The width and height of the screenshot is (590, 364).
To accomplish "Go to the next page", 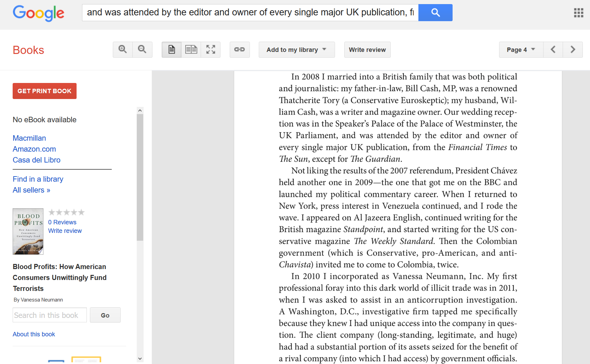I will point(573,50).
